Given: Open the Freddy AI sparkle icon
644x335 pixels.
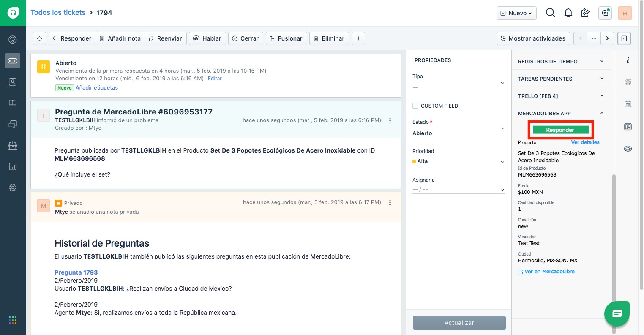Looking at the screenshot, I should (x=586, y=13).
